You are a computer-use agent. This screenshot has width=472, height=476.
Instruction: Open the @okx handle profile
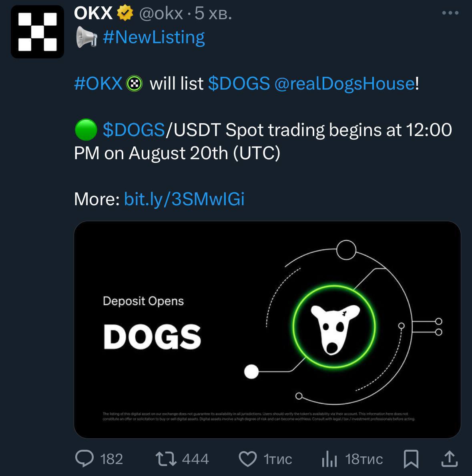[161, 14]
